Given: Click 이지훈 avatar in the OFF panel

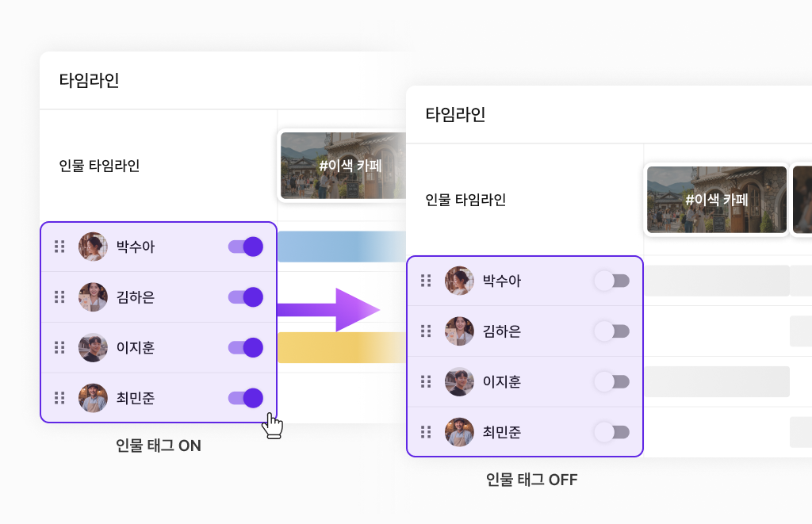Looking at the screenshot, I should (x=459, y=381).
